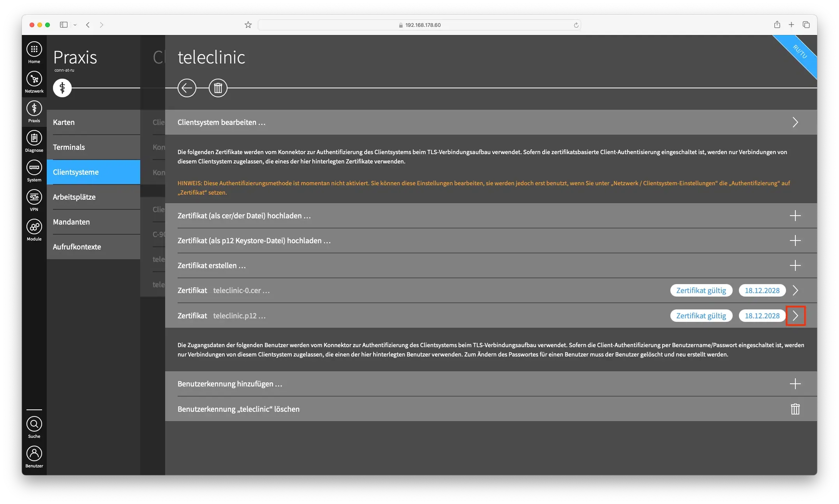Click the conn-at-ru label under Praxis

pos(64,70)
